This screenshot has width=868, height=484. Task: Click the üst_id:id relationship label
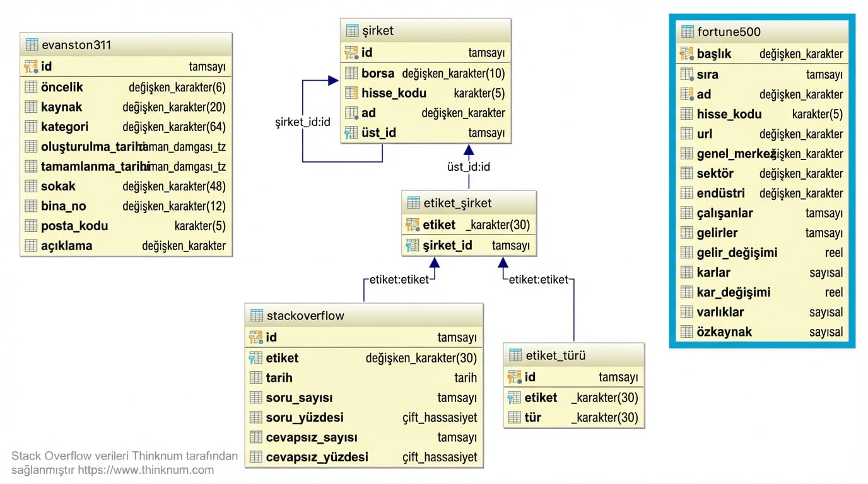(x=469, y=167)
